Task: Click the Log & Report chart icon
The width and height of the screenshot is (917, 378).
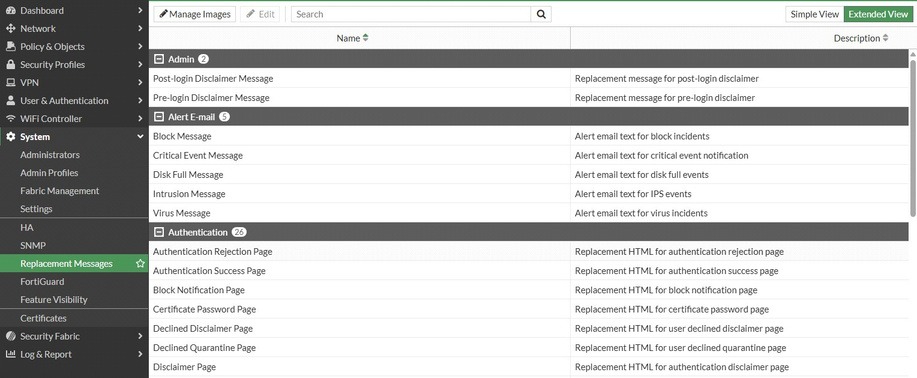Action: (x=11, y=354)
